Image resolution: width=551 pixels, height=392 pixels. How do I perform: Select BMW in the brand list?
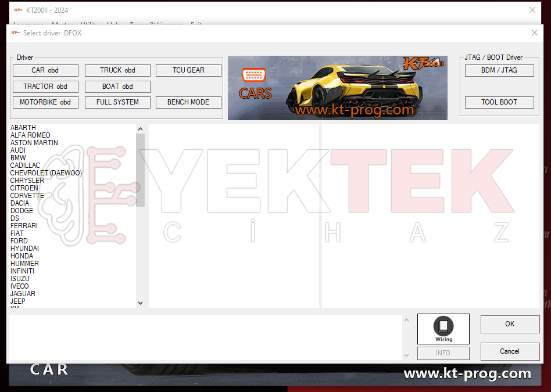pyautogui.click(x=19, y=157)
